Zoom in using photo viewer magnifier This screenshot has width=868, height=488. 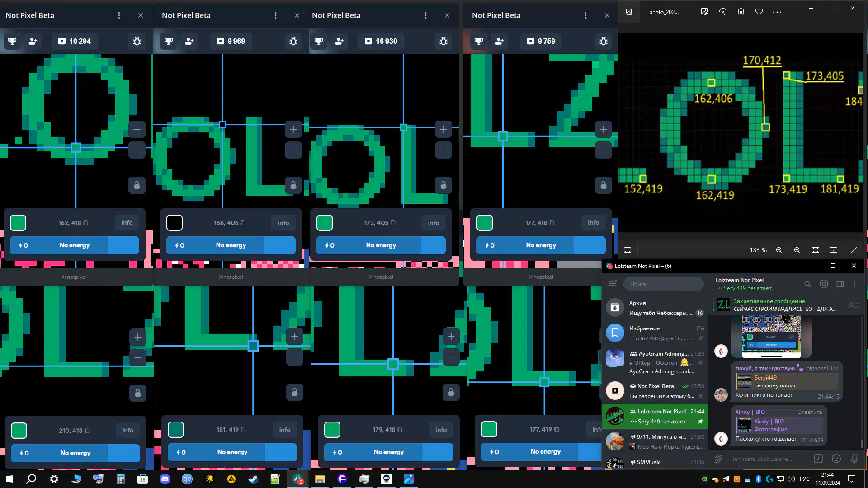click(x=797, y=250)
